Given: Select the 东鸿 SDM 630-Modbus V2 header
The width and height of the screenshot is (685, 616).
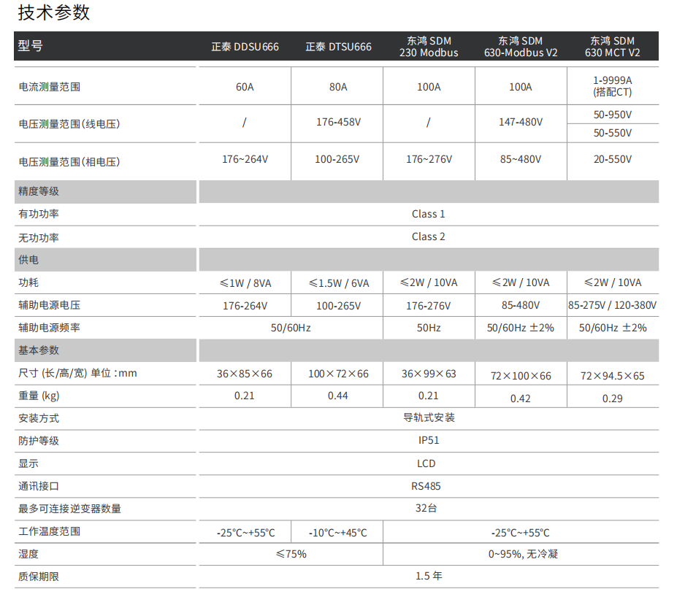Looking at the screenshot, I should tap(520, 47).
